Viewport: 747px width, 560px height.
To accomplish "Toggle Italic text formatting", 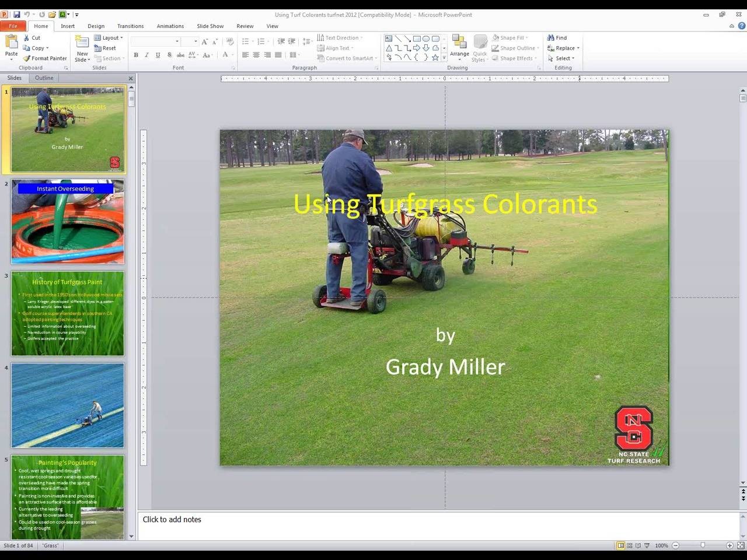I will point(146,55).
